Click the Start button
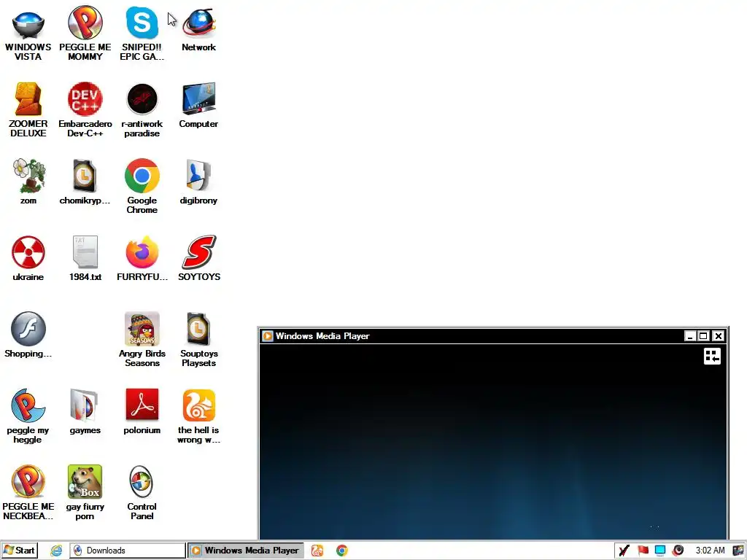 coord(20,551)
